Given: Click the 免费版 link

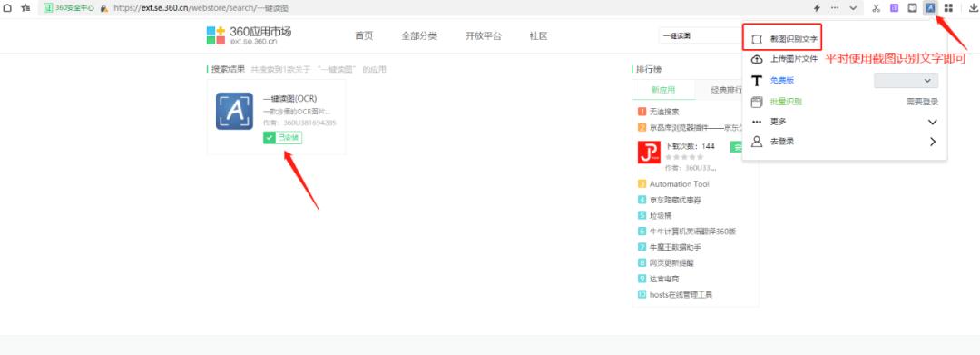Looking at the screenshot, I should coord(782,81).
